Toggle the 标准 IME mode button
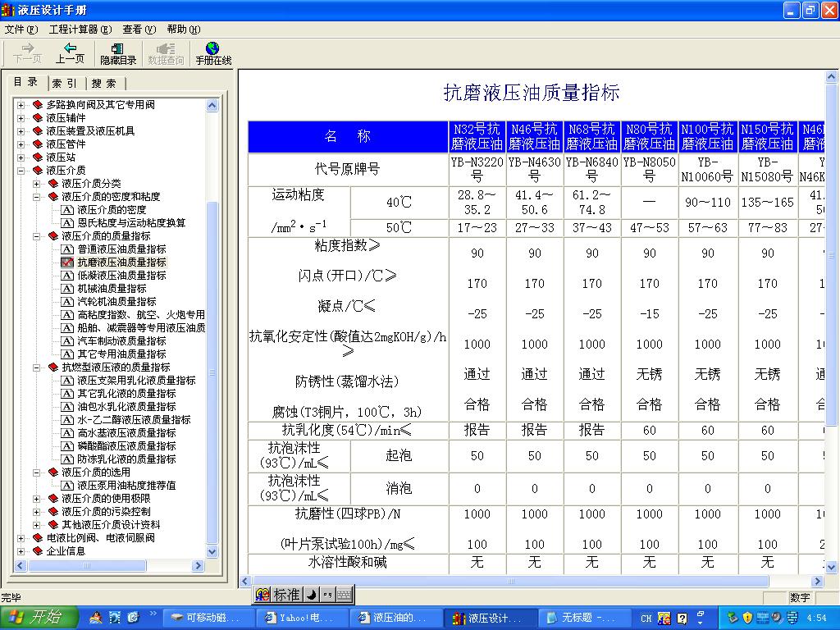The width and height of the screenshot is (840, 630). coord(286,595)
